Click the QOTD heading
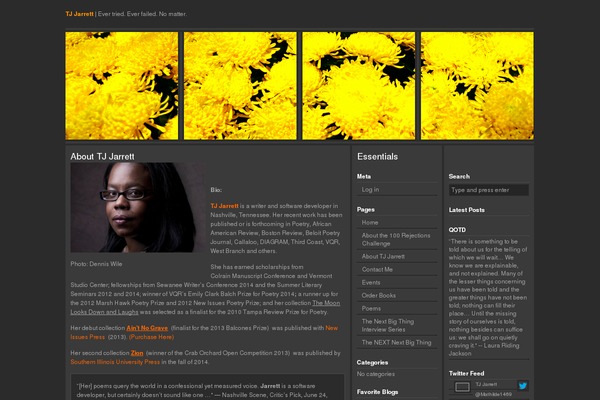 pyautogui.click(x=457, y=230)
